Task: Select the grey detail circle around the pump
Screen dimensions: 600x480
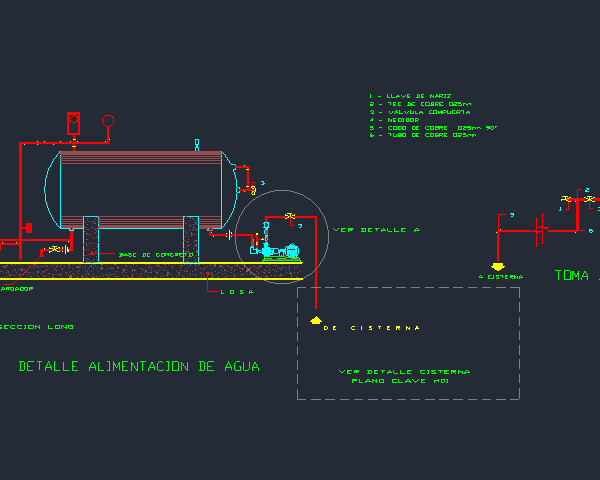Action: point(282,237)
